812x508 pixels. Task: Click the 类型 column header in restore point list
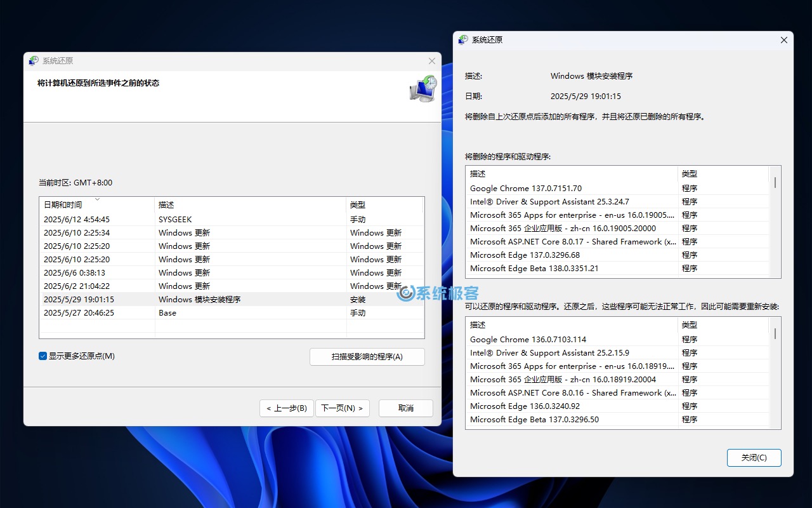coord(384,205)
